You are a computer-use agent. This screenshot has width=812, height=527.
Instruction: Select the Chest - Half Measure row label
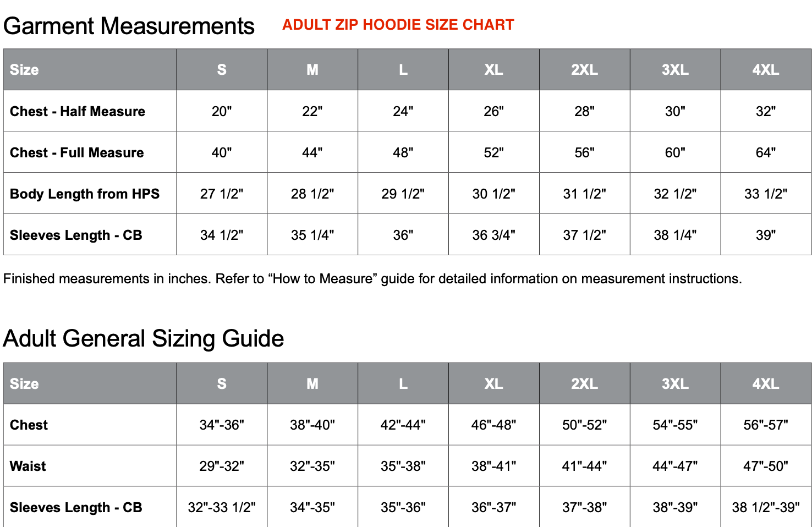pos(78,111)
